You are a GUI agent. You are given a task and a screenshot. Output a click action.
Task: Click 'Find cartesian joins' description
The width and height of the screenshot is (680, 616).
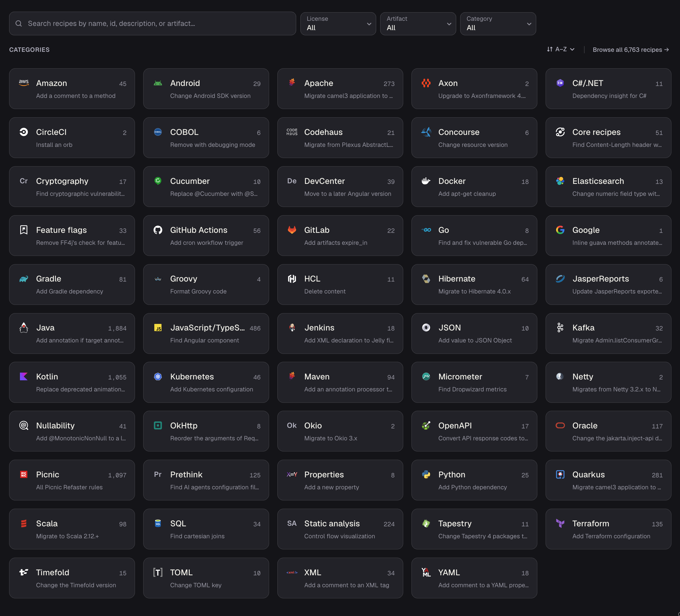(197, 536)
